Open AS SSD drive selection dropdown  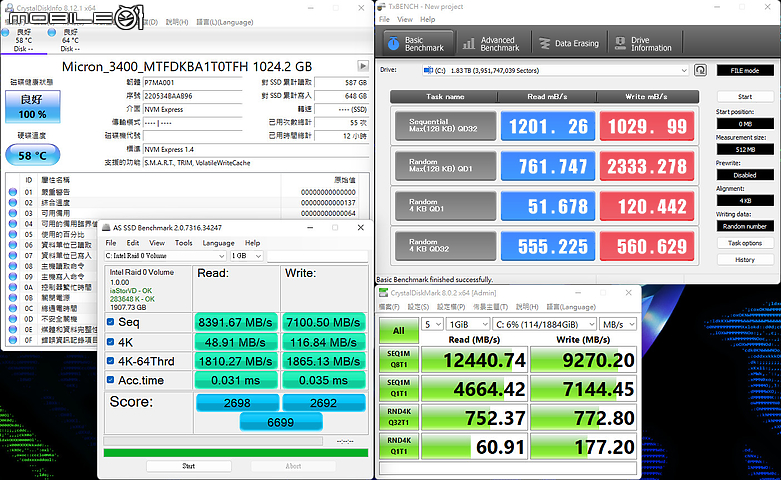coord(165,255)
